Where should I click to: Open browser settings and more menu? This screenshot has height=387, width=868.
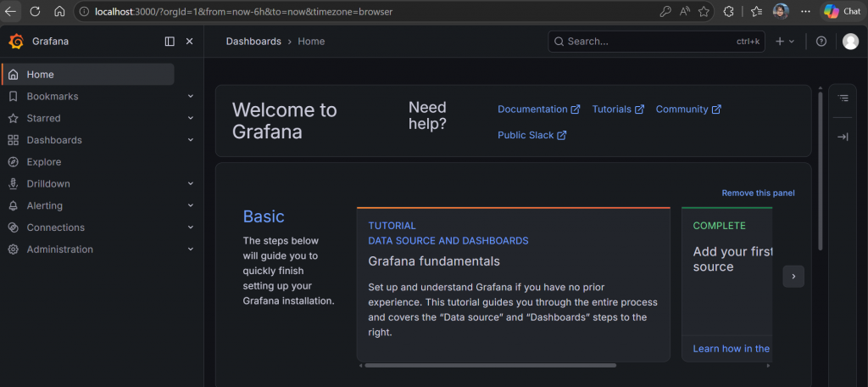(x=805, y=11)
